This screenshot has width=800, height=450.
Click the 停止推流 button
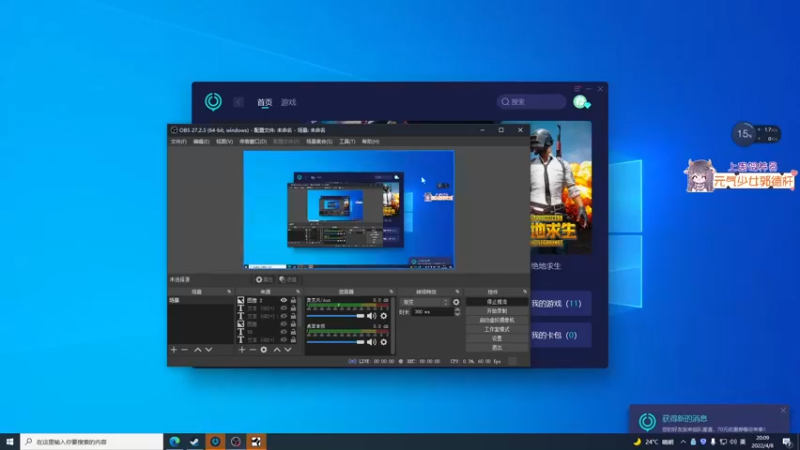tap(496, 302)
